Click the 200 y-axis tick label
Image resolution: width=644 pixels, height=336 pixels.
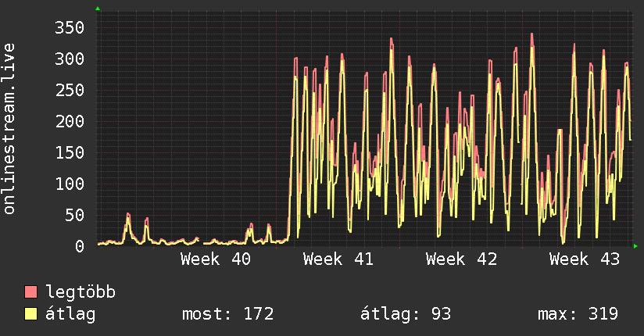70,122
